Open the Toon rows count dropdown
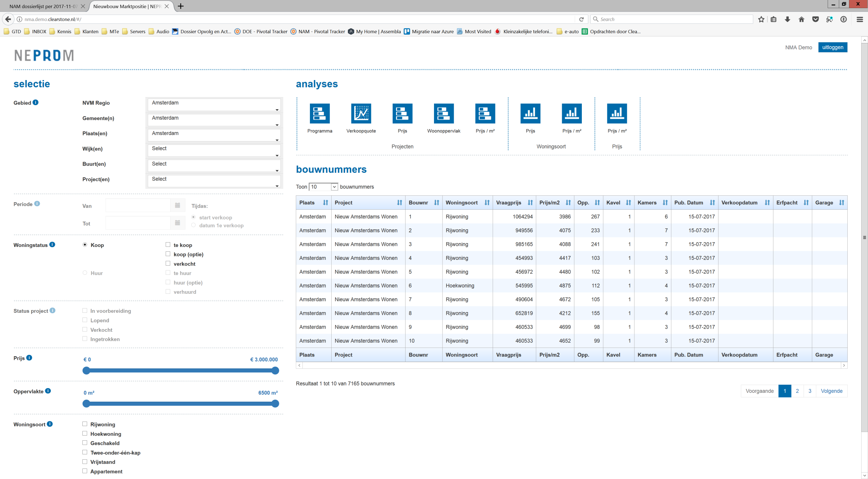 323,187
